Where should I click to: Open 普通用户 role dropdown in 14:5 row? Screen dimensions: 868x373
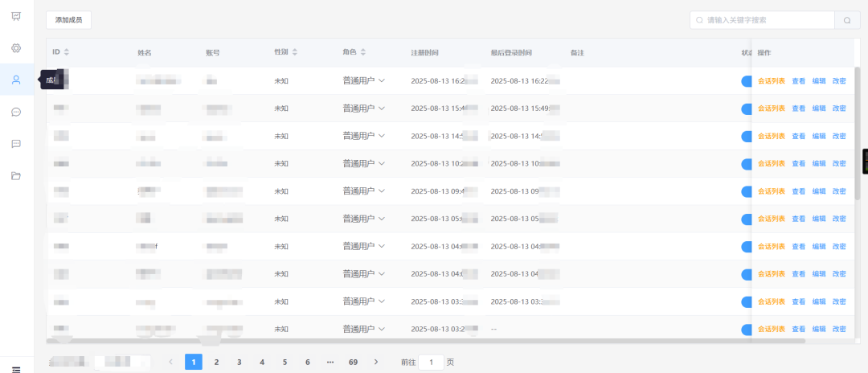(364, 136)
